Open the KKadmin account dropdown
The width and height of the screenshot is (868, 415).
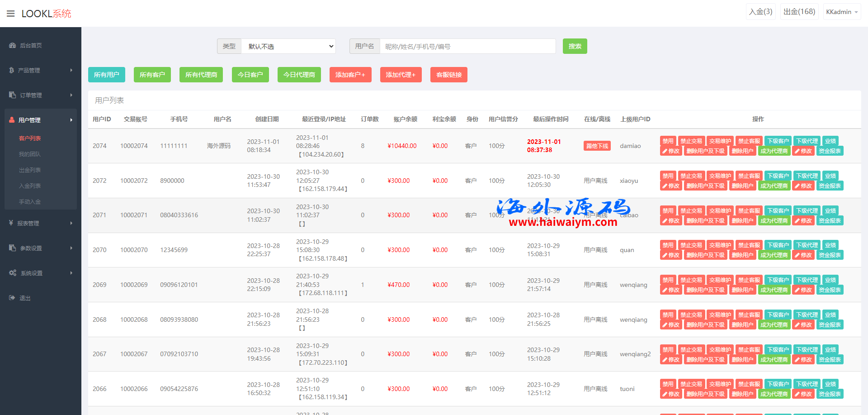[x=842, y=12]
